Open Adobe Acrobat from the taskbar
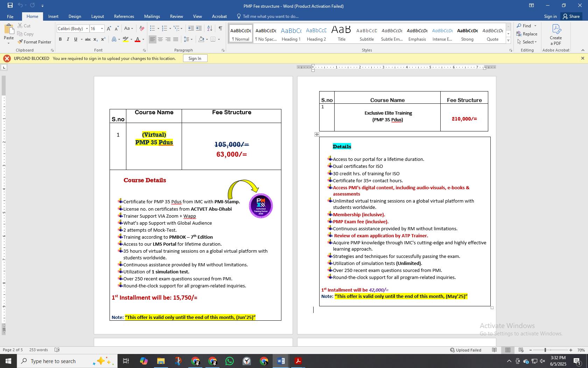This screenshot has height=368, width=588. pyautogui.click(x=298, y=361)
